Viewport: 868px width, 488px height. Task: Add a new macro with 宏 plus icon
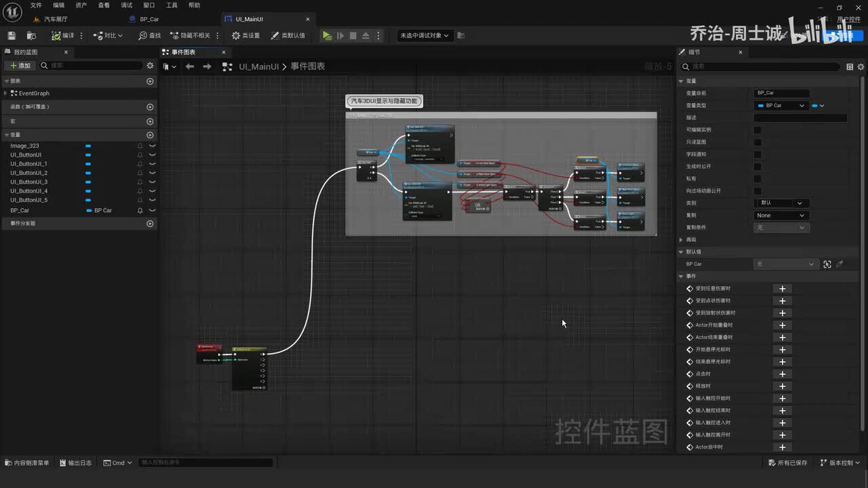150,121
